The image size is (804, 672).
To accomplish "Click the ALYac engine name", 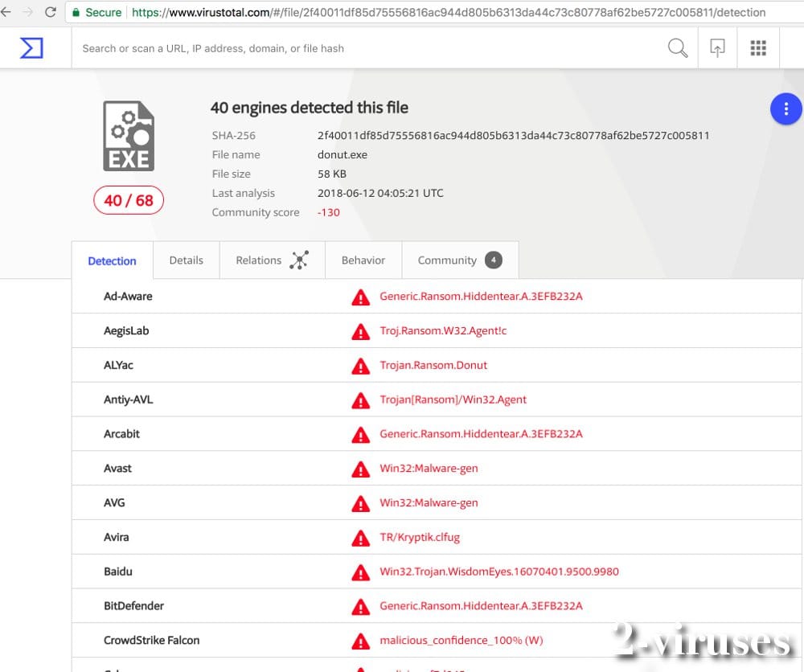I will [118, 365].
